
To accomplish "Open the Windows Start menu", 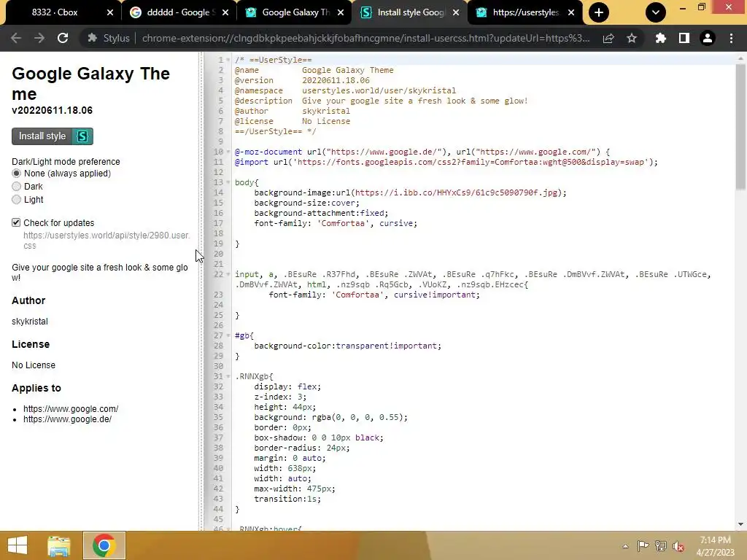I will [x=18, y=545].
